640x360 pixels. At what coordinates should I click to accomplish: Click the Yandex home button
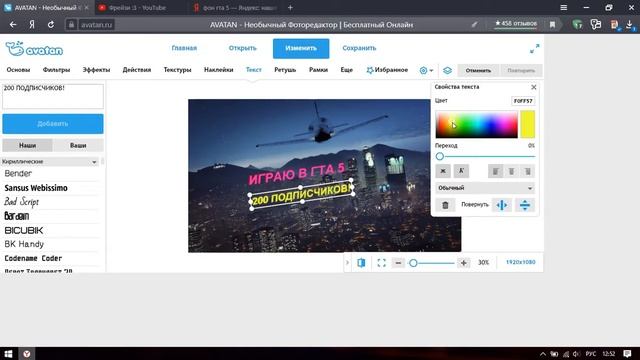coord(32,24)
